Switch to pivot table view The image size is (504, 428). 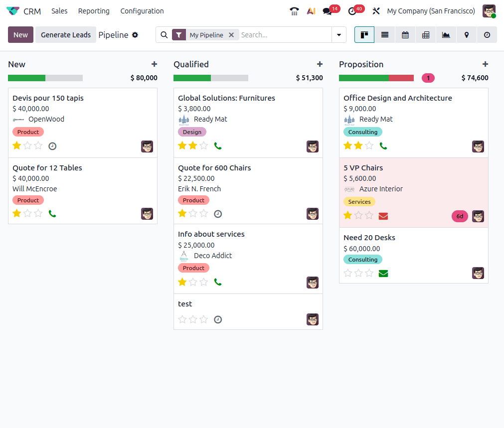click(x=426, y=35)
